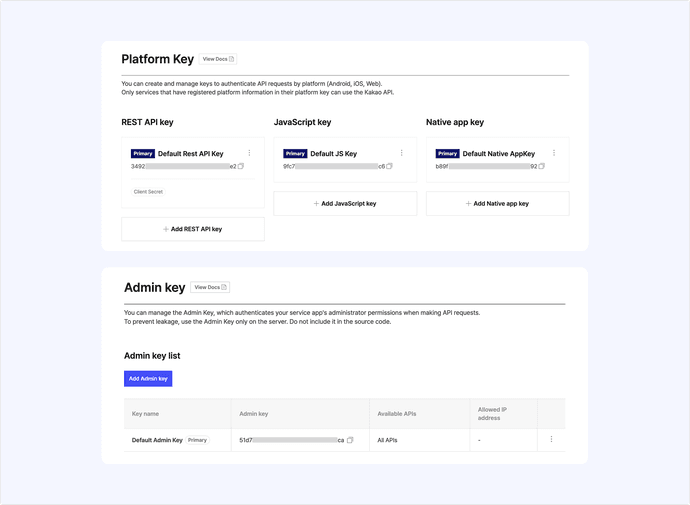
Task: Click the masked REST API key value
Action: tap(184, 166)
